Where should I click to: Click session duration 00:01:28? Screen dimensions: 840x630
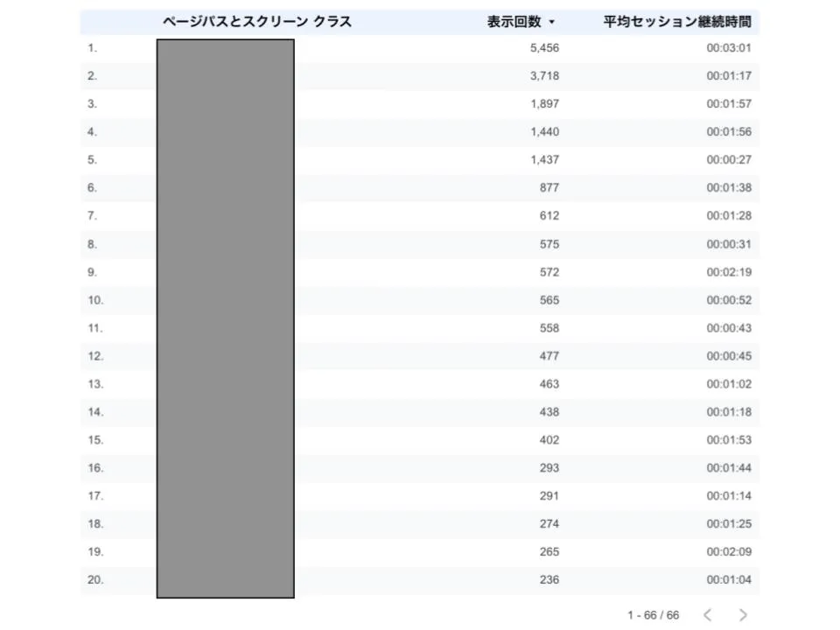click(729, 215)
